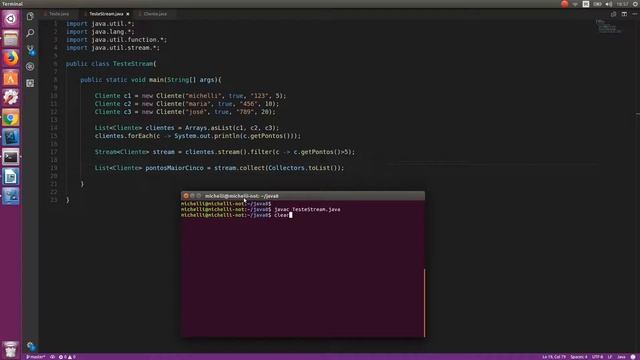Open Ubuntu Dash search launcher
Image resolution: width=640 pixels, height=360 pixels.
coord(11,18)
